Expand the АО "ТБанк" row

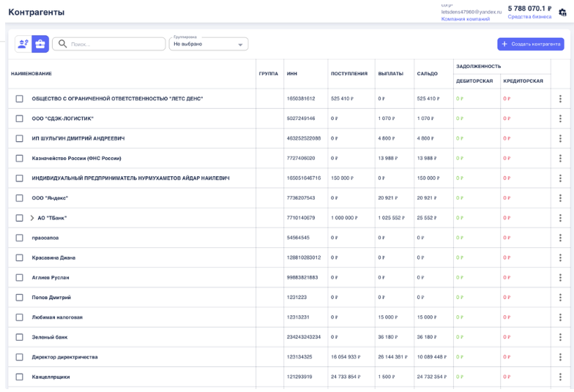[x=32, y=218]
